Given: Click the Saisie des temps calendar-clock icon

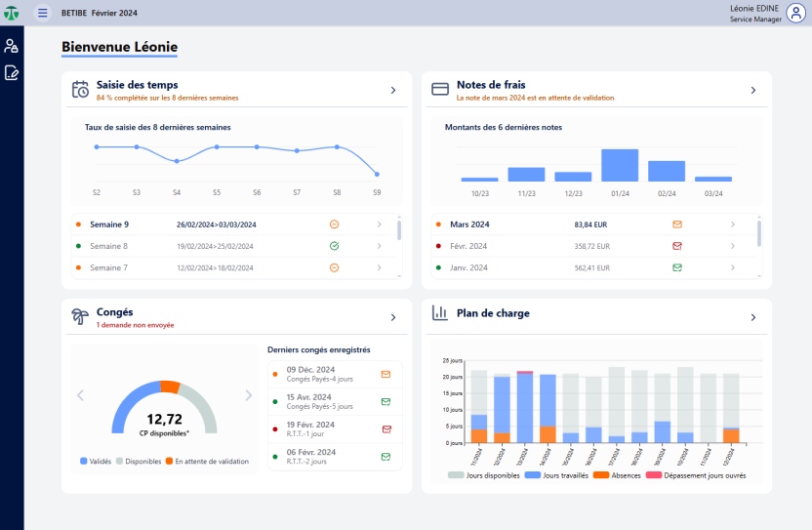Looking at the screenshot, I should (x=81, y=90).
